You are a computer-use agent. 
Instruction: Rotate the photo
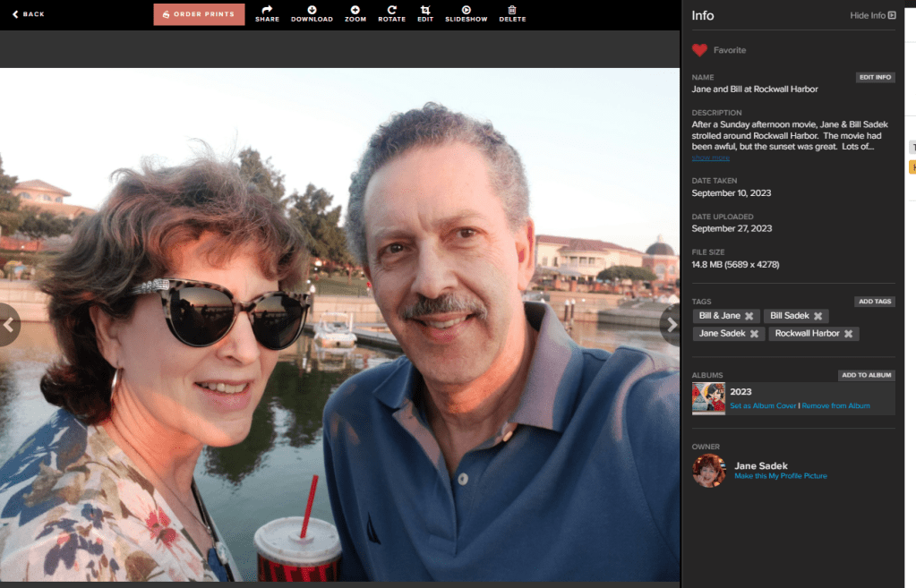click(x=391, y=10)
